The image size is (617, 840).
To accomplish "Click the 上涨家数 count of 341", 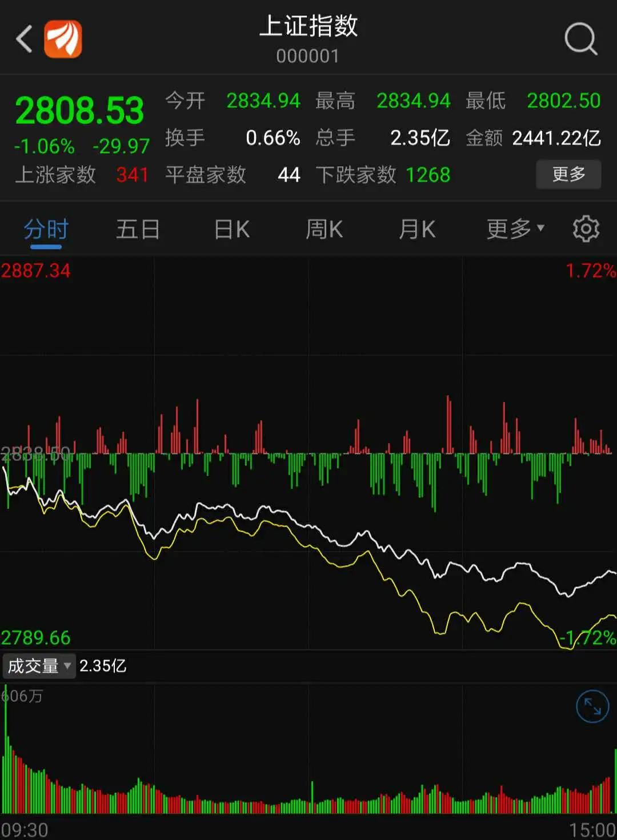I will click(132, 175).
